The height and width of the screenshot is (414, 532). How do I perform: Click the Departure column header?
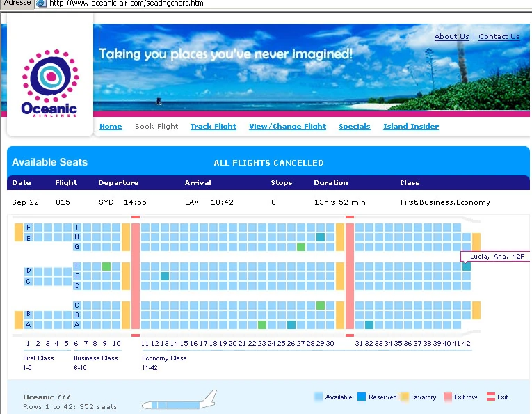click(118, 182)
